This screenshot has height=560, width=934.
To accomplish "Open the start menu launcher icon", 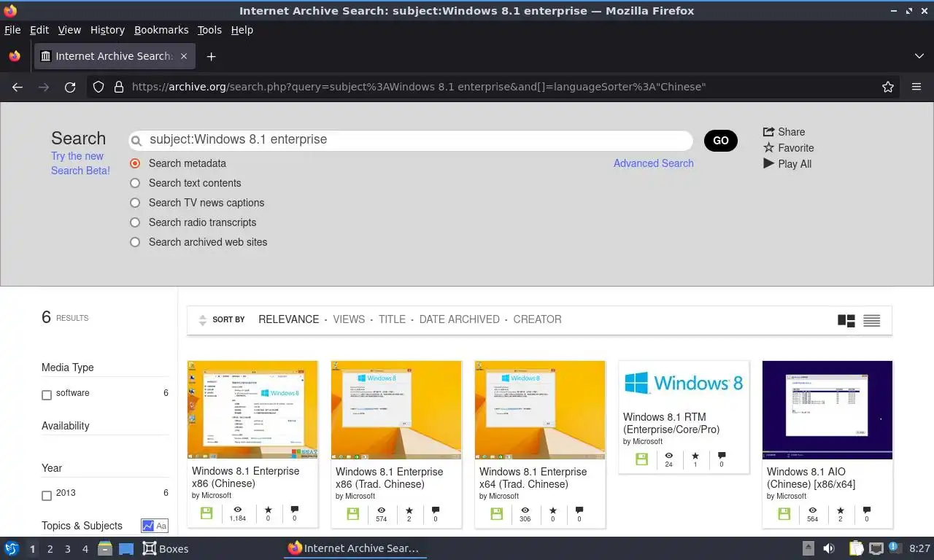I will 11,548.
